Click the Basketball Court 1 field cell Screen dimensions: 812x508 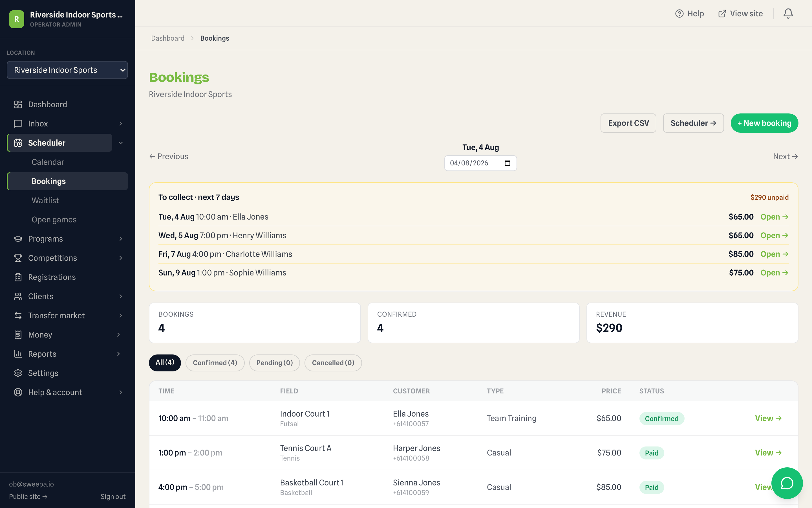[312, 487]
